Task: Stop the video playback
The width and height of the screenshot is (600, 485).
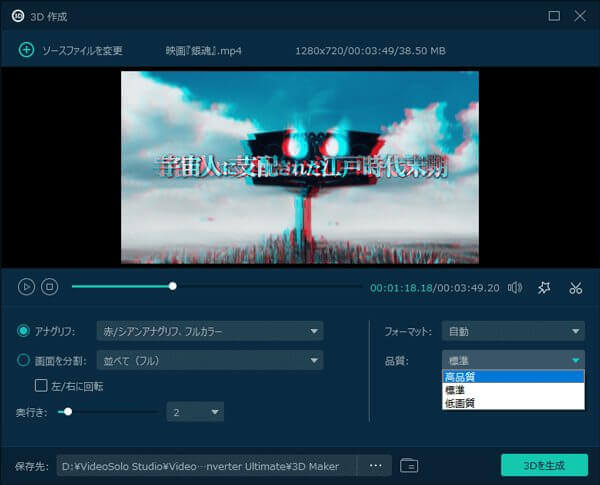Action: point(49,287)
